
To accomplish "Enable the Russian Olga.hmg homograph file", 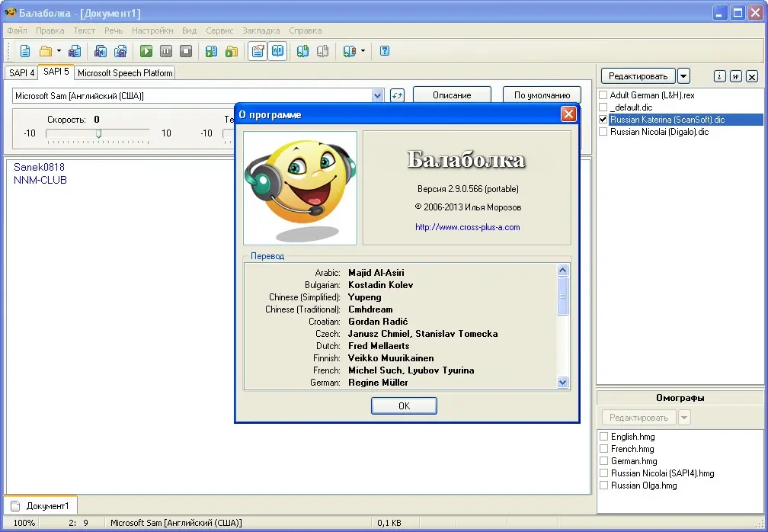I will 604,486.
